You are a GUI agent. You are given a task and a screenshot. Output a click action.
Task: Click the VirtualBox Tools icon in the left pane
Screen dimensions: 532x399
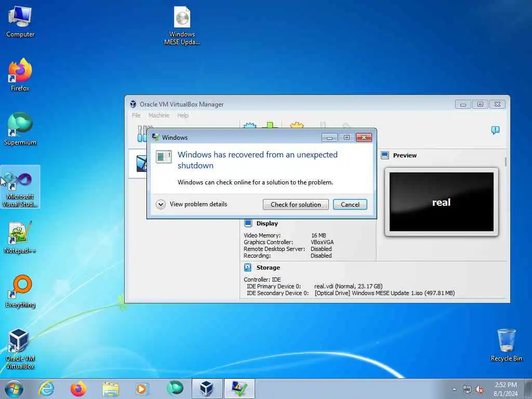click(x=142, y=134)
